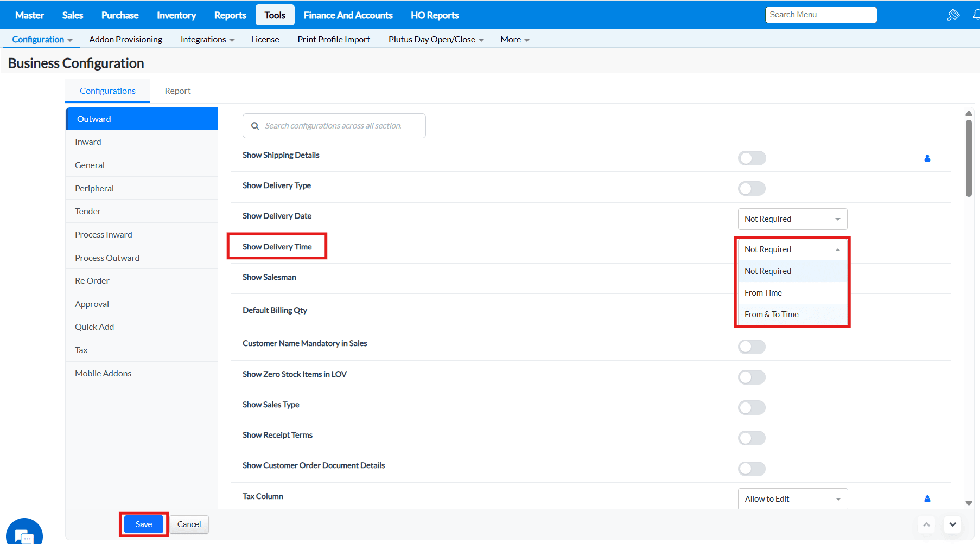Enable Show Shipping Details toggle
Image resolution: width=980 pixels, height=544 pixels.
coord(752,158)
